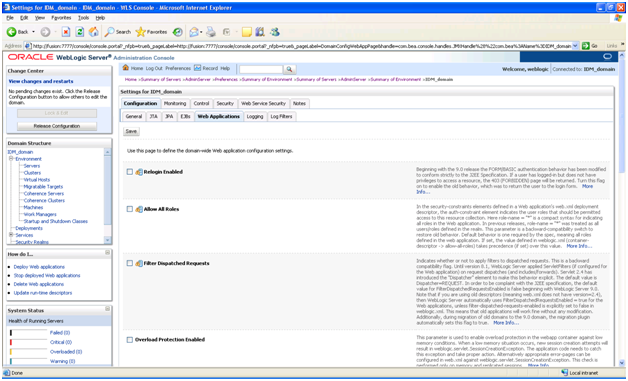This screenshot has height=381, width=628.
Task: Check Filter Dispatched Requests checkbox
Action: pyautogui.click(x=129, y=263)
